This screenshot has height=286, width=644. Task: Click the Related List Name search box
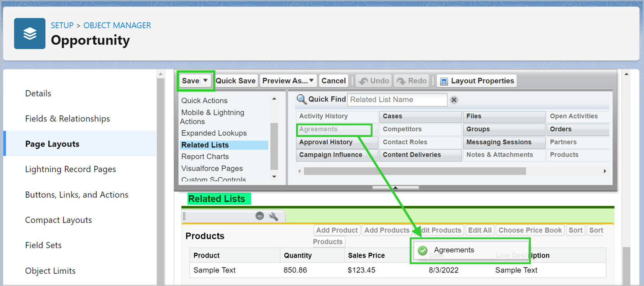pos(397,100)
